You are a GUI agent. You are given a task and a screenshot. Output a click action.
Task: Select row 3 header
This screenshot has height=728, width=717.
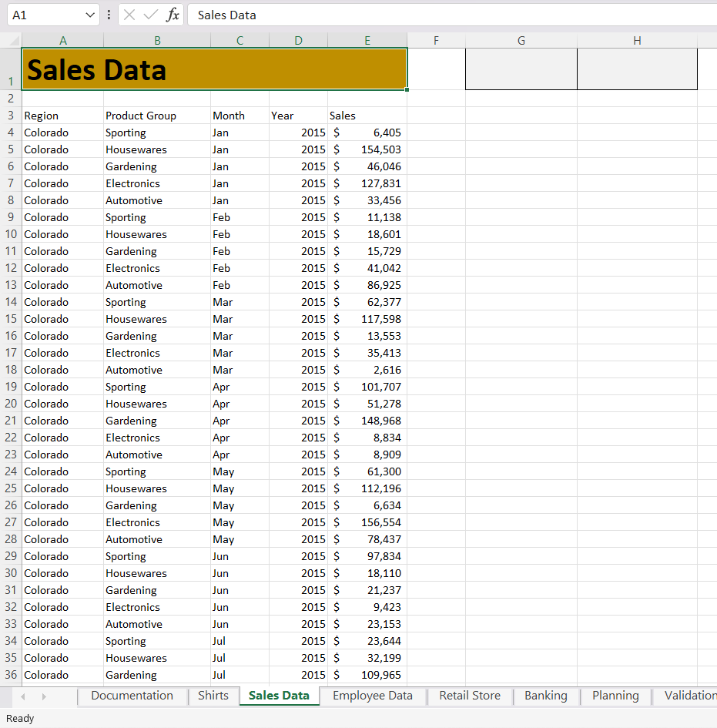point(11,116)
